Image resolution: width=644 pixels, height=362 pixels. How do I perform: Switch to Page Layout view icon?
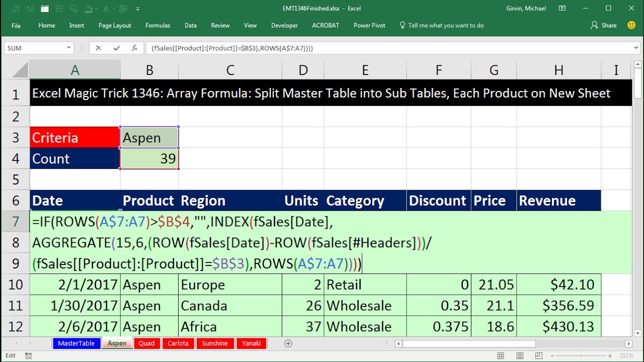pos(520,355)
